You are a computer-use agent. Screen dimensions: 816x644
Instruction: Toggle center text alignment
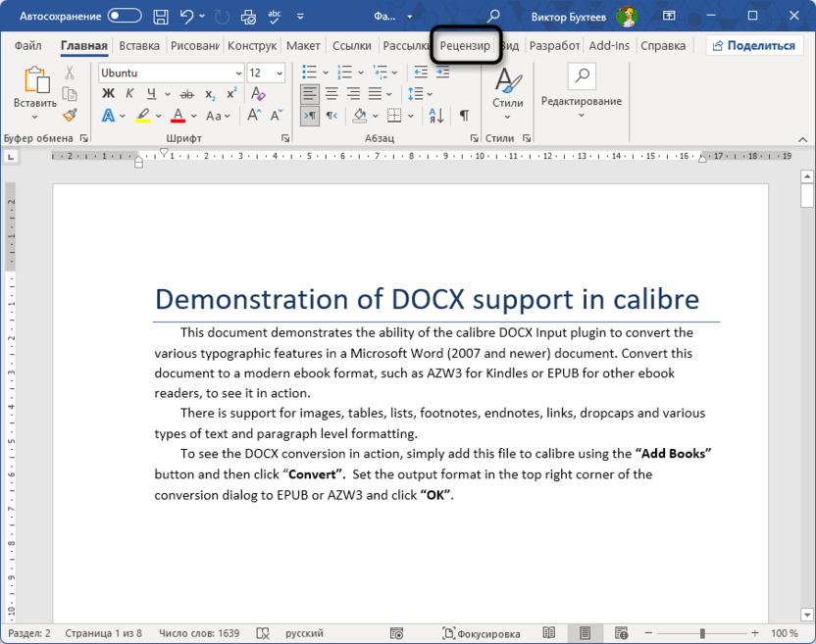[331, 93]
